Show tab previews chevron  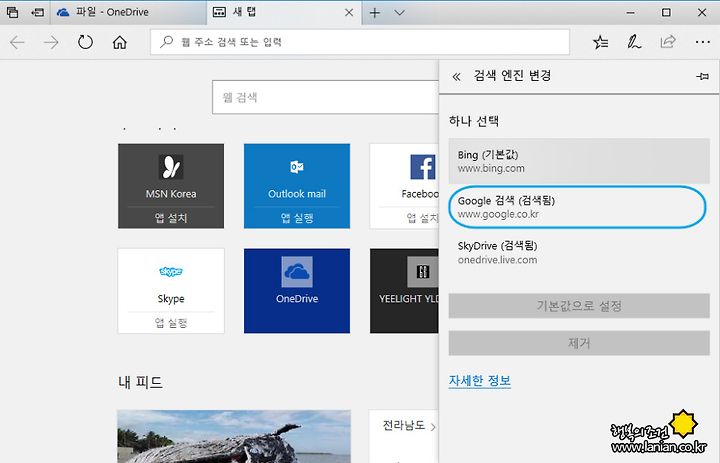click(x=399, y=13)
